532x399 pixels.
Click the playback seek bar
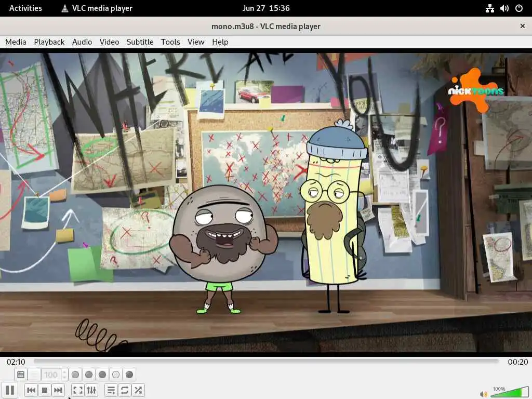266,362
